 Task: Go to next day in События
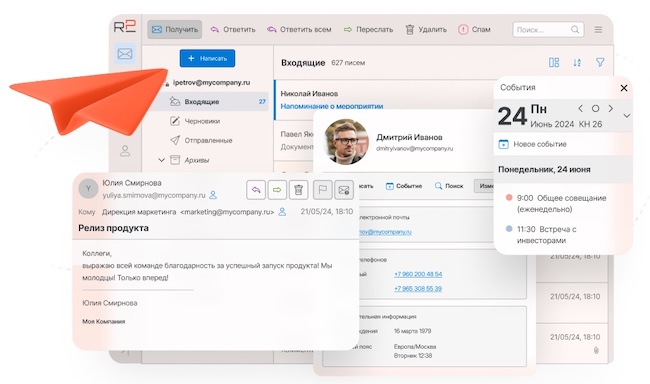coord(611,109)
